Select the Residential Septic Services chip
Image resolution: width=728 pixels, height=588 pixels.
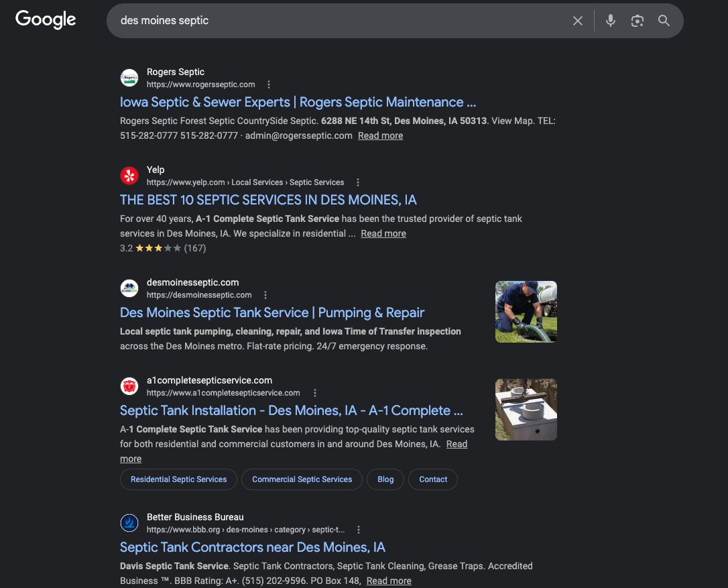(x=178, y=479)
